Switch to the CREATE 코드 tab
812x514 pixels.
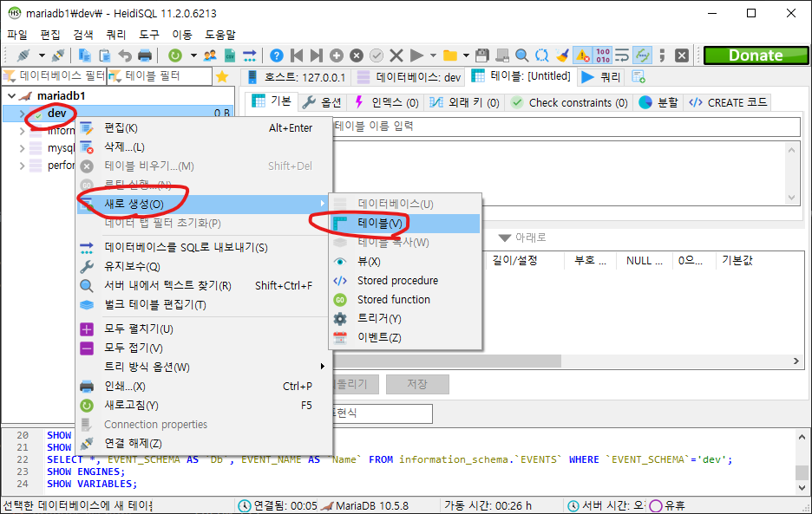(728, 102)
